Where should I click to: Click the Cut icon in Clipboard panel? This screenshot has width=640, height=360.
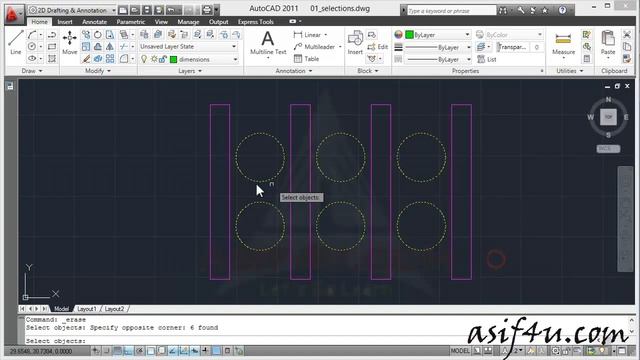tap(627, 35)
